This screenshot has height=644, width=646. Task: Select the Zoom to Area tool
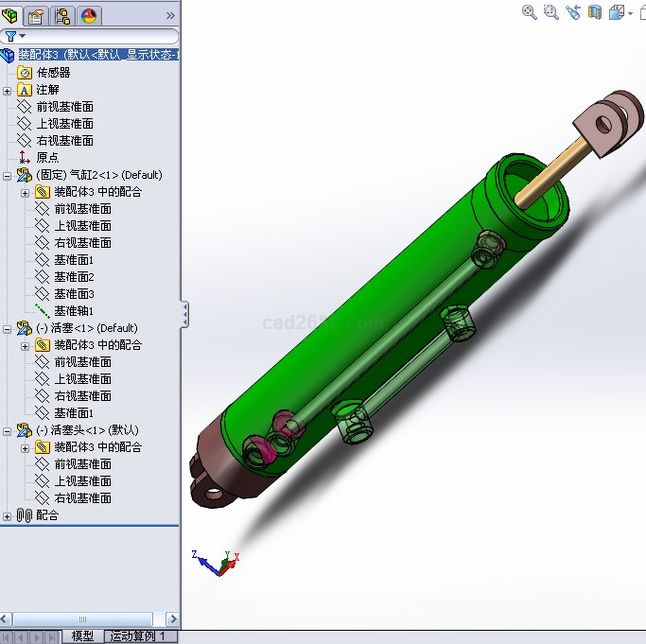coord(550,12)
